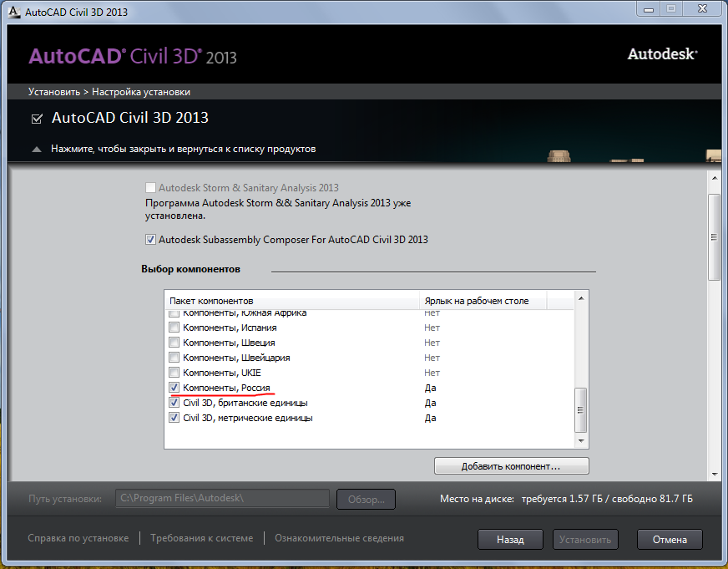The image size is (728, 569).
Task: Select the Компоненты, Швейцария row text
Action: (236, 358)
